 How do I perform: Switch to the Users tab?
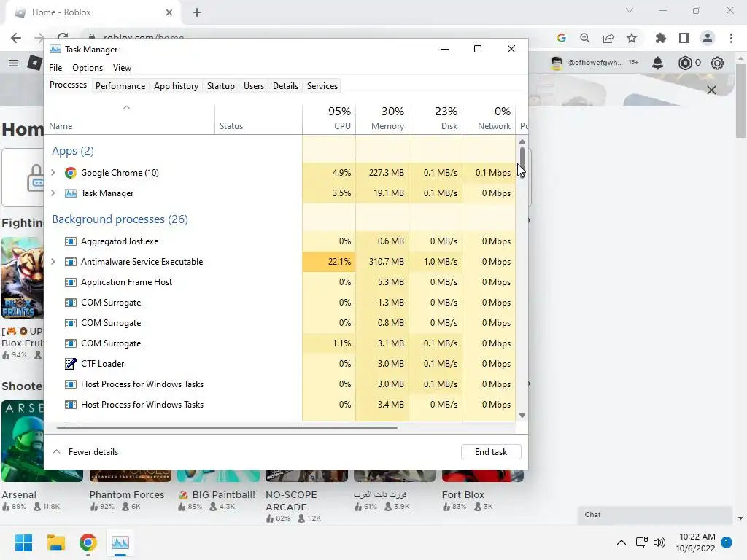coord(253,86)
